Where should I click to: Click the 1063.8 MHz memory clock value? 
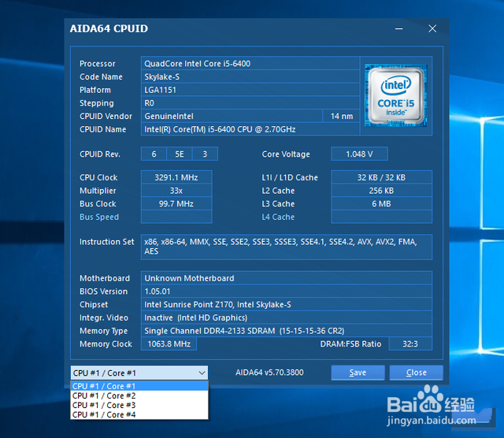pos(169,344)
